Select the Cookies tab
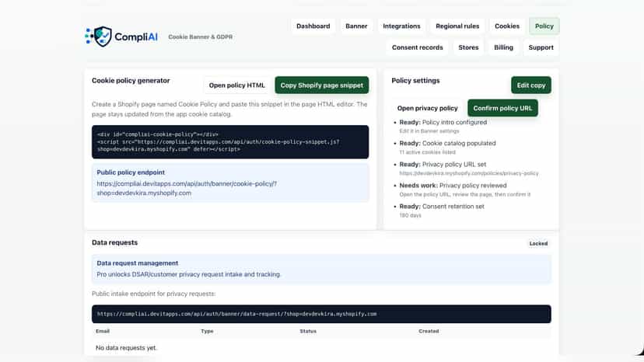The height and width of the screenshot is (362, 644). point(507,26)
